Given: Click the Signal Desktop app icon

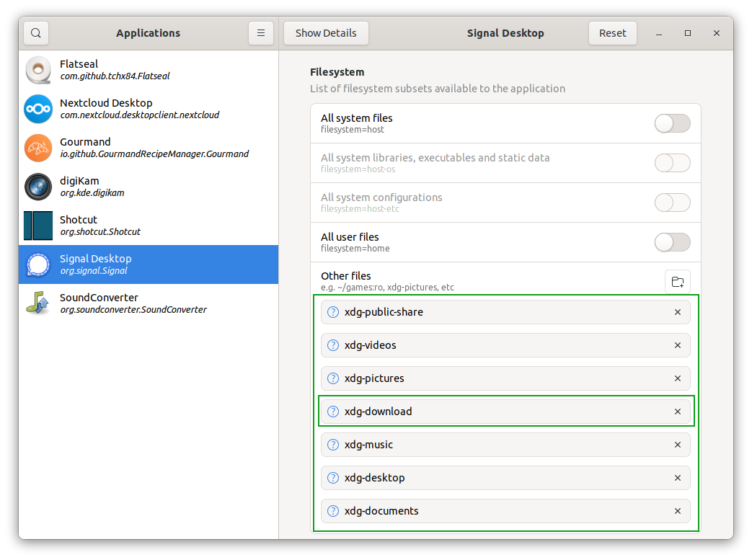Looking at the screenshot, I should tap(38, 265).
